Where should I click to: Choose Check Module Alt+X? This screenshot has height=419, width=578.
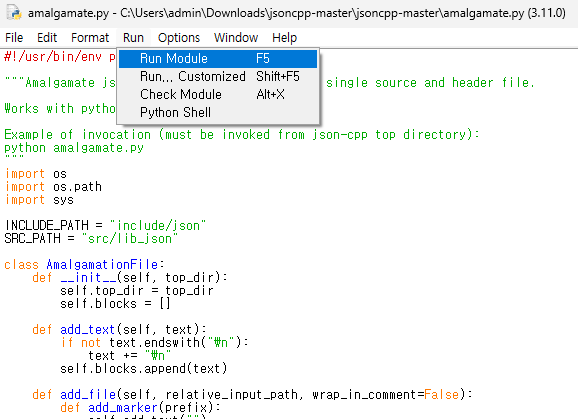(218, 95)
